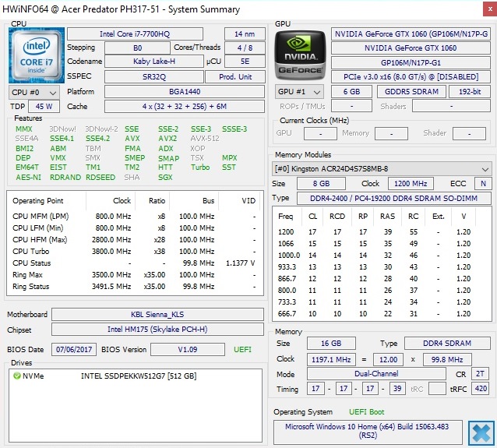Click the GP106M/N17P-G1 GPU codename field
Image resolution: width=497 pixels, height=448 pixels.
point(411,63)
